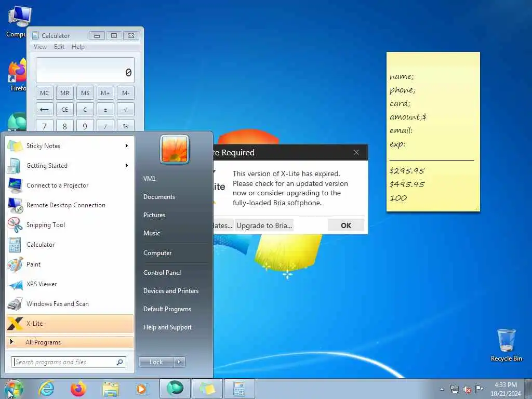Launch the Snipping Tool
The width and height of the screenshot is (532, 399).
tap(70, 224)
